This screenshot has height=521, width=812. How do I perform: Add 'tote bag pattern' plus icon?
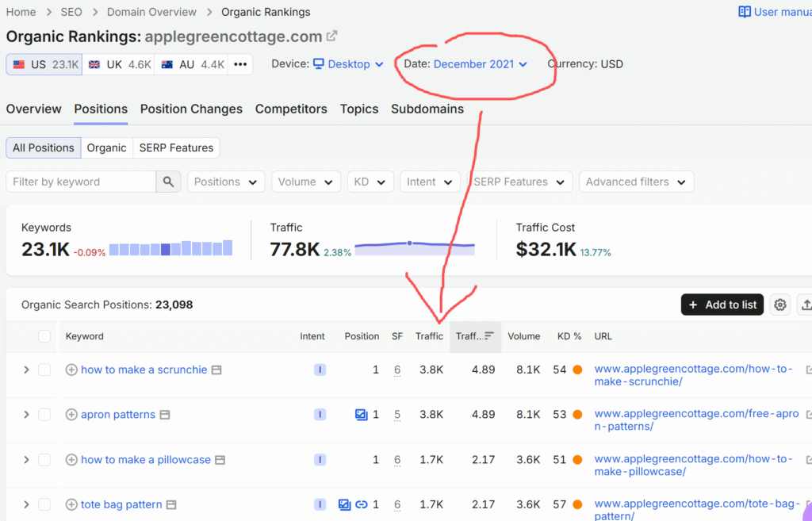71,504
